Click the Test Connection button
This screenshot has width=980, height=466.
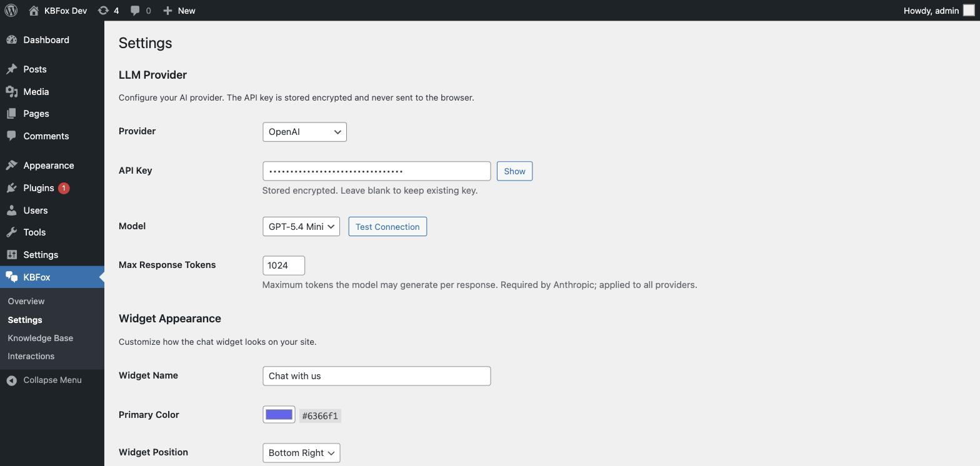(387, 227)
